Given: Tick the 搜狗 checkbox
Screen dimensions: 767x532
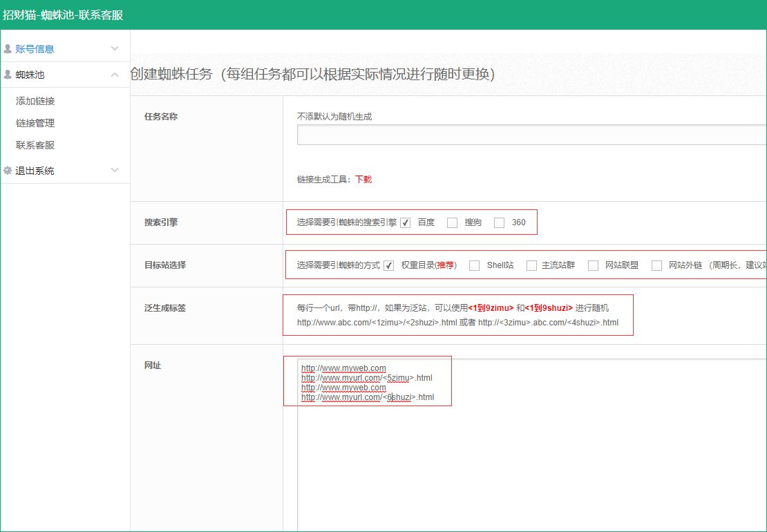Looking at the screenshot, I should coord(452,223).
